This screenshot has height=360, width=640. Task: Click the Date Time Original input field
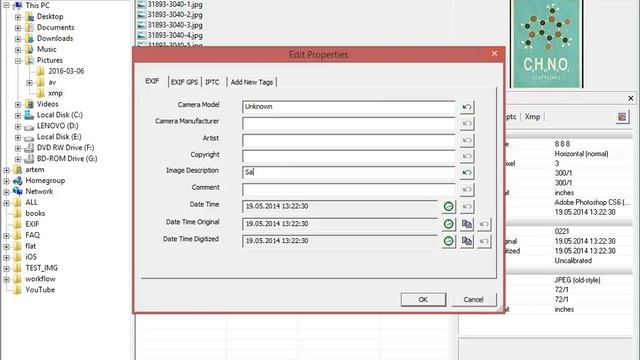(x=340, y=224)
